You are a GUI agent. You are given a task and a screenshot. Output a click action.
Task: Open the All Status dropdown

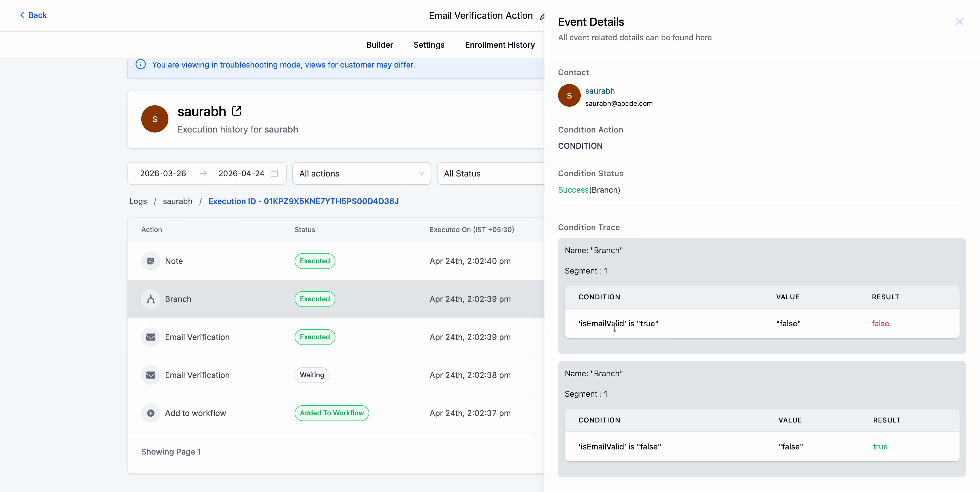[x=491, y=173]
